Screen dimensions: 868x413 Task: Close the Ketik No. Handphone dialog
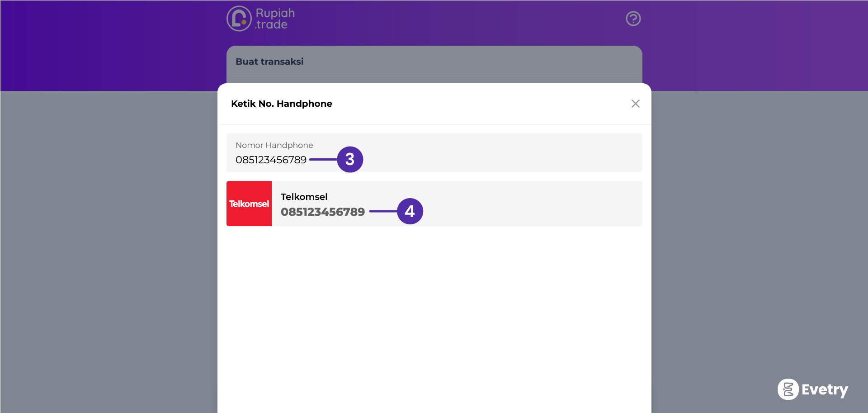point(635,104)
